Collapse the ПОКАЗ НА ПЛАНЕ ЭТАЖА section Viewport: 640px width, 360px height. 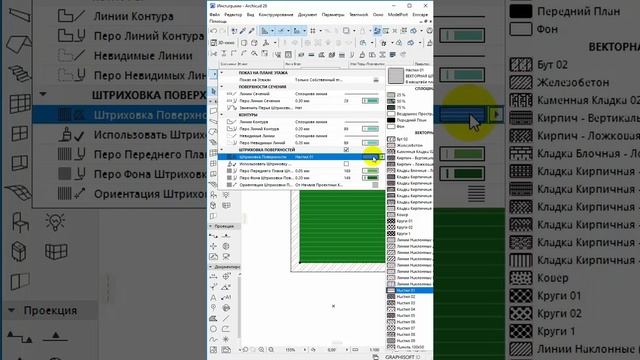tap(222, 73)
